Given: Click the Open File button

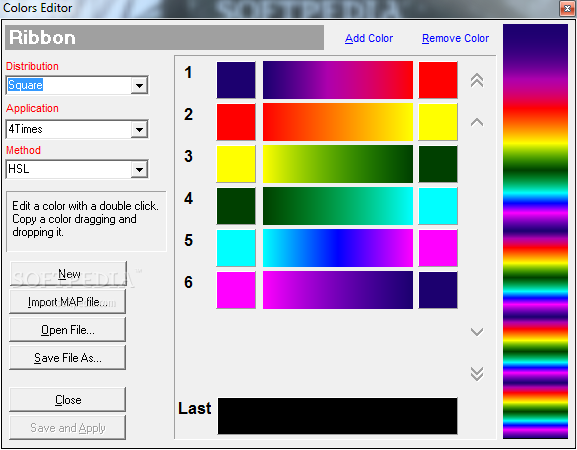Looking at the screenshot, I should 67,330.
